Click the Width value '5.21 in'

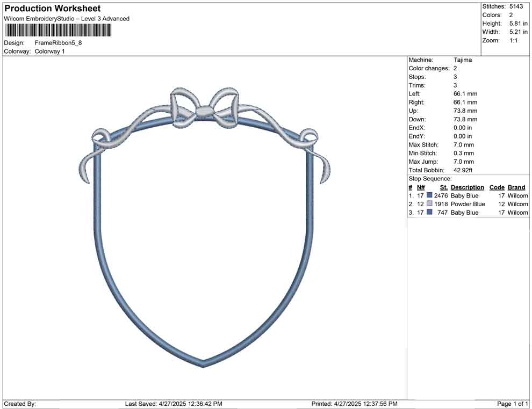coord(519,32)
